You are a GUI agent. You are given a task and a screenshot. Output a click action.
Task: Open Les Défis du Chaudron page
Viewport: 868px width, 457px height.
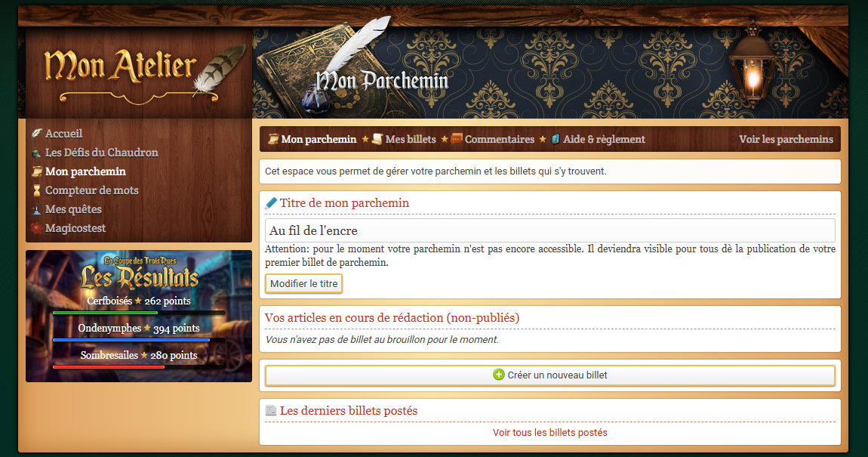(101, 153)
